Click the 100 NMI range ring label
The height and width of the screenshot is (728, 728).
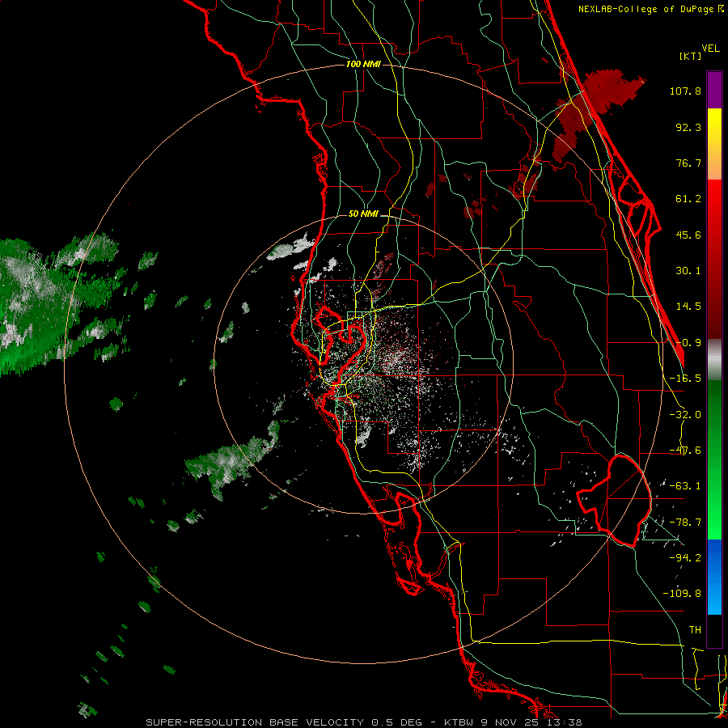click(x=363, y=64)
